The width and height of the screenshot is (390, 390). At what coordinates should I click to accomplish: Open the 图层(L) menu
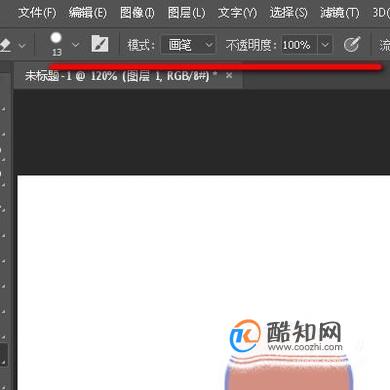[186, 13]
